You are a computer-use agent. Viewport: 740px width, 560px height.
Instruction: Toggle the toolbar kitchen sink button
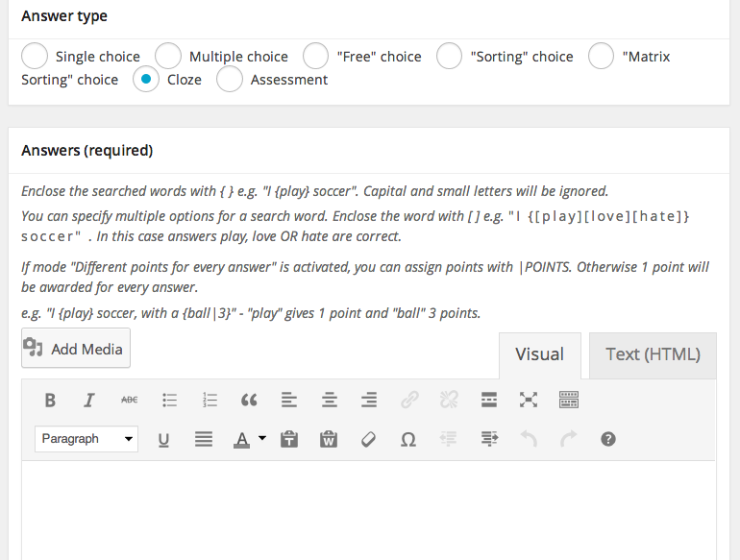click(568, 400)
